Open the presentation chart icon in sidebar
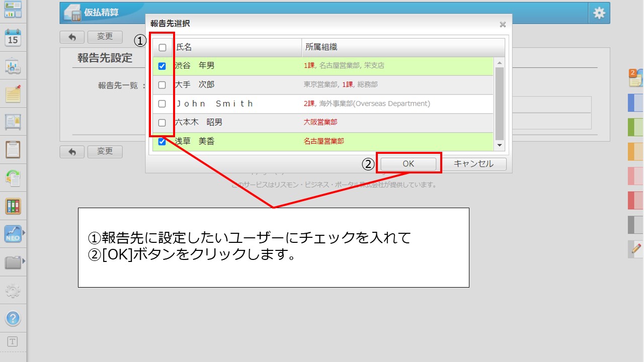 [13, 66]
